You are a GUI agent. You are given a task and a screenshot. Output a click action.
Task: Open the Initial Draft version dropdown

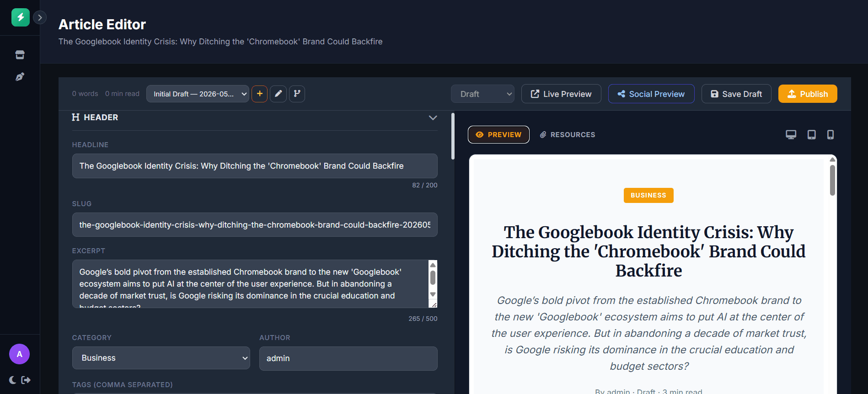coord(198,94)
